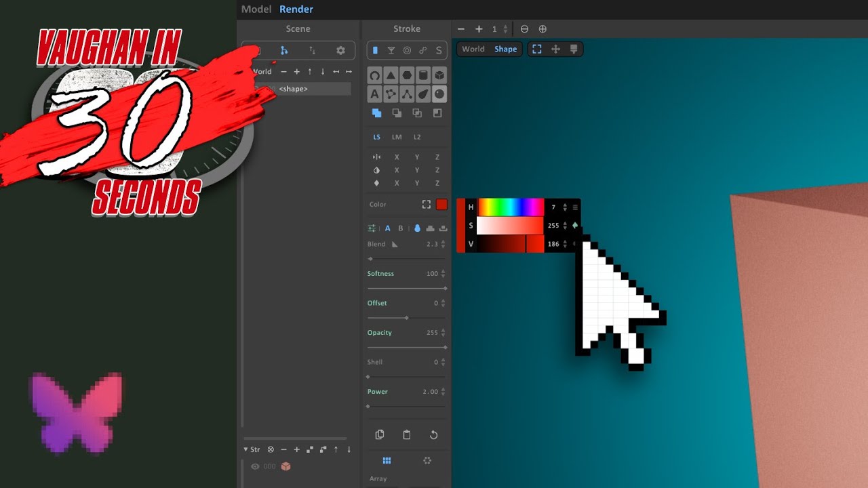The image size is (868, 488).
Task: Select the grid array icon
Action: (x=387, y=461)
